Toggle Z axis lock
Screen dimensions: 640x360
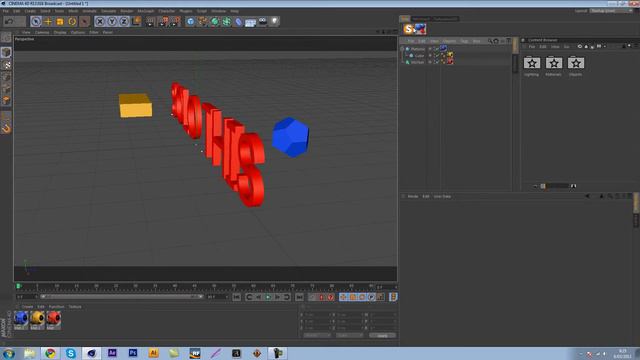(124, 21)
